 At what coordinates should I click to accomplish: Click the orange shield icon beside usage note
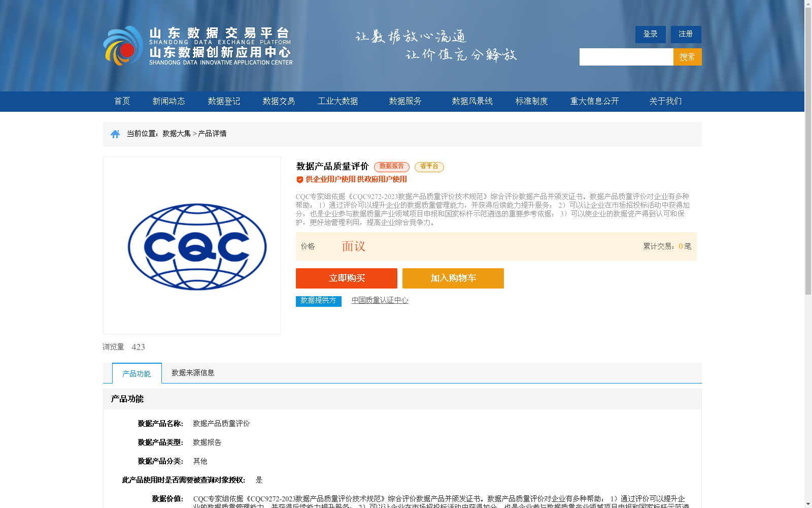(x=300, y=179)
